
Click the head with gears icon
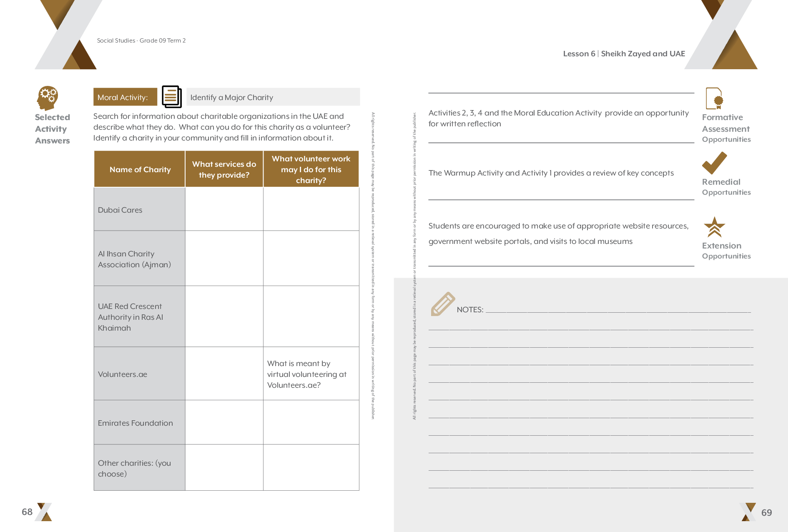pyautogui.click(x=48, y=98)
